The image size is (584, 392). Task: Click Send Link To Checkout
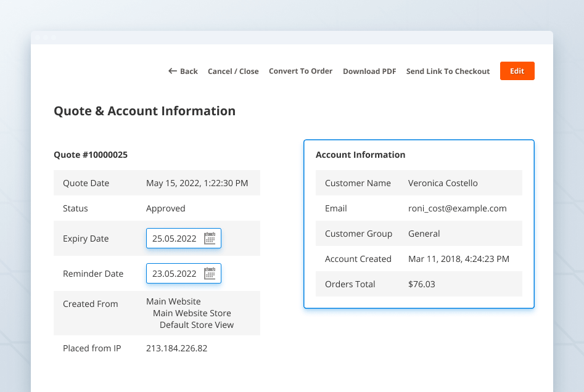[x=448, y=71]
